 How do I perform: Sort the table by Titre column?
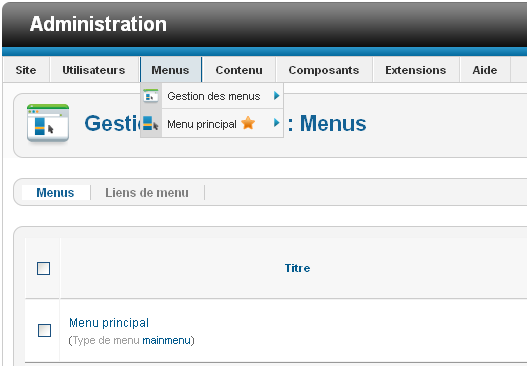297,268
